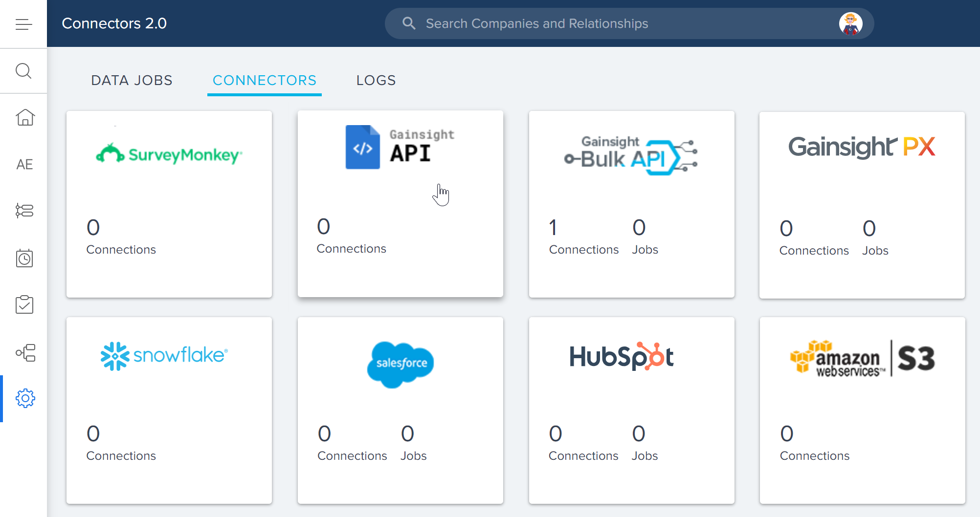The width and height of the screenshot is (980, 517).
Task: Click Connections count on Snowflake card
Action: tap(121, 443)
